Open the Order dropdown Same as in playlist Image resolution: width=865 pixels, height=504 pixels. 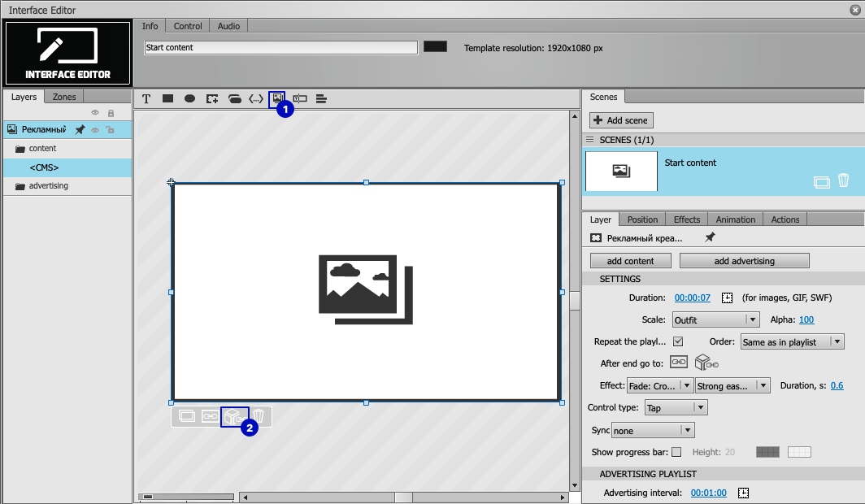792,342
